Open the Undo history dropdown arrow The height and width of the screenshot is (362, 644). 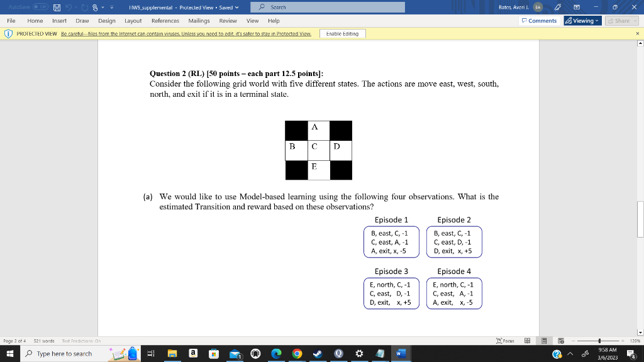pos(75,7)
